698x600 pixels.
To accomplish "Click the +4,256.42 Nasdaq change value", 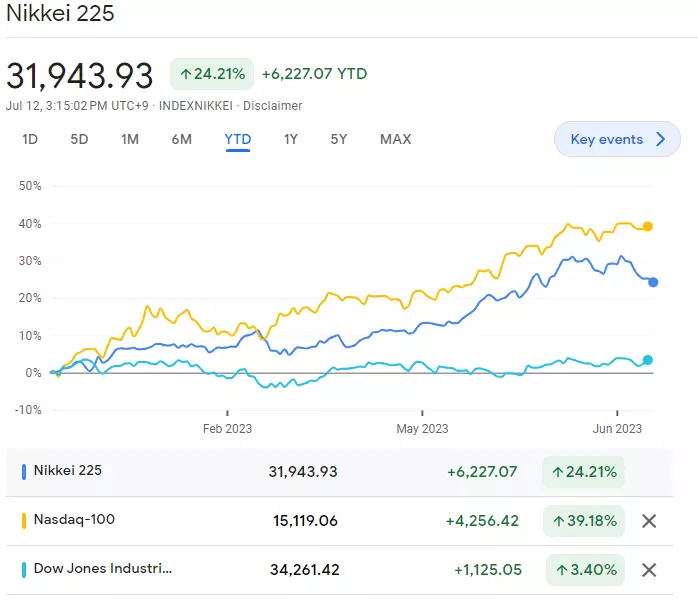I will click(482, 521).
